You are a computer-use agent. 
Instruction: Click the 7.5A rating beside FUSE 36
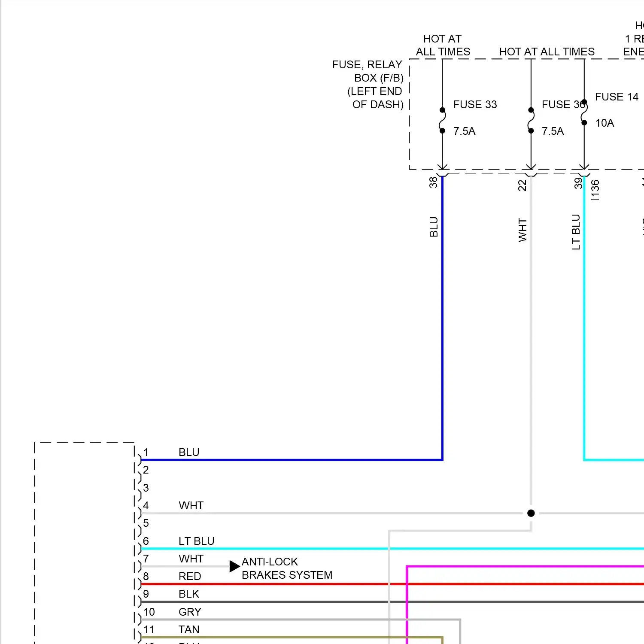click(x=553, y=131)
